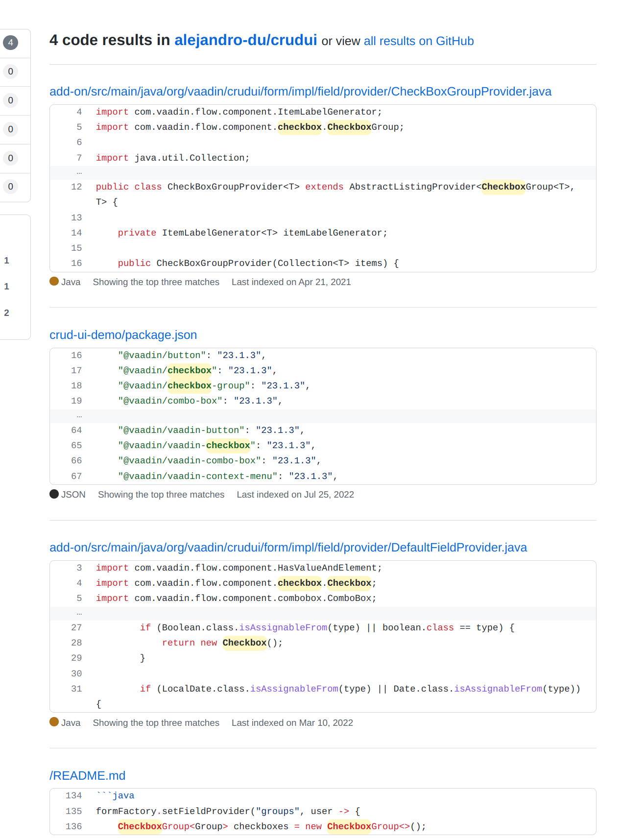The height and width of the screenshot is (838, 644).
Task: Open the CheckBoxGroupProvider.java file result
Action: point(300,92)
